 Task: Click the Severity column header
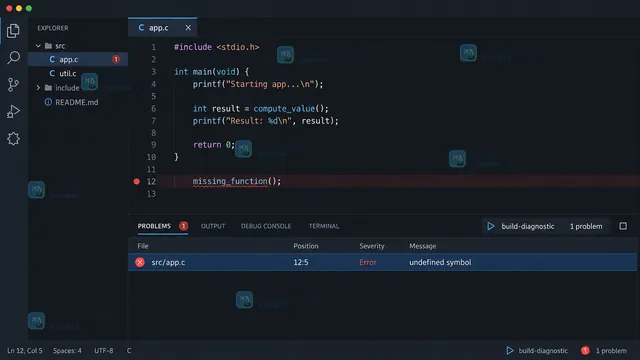click(372, 246)
